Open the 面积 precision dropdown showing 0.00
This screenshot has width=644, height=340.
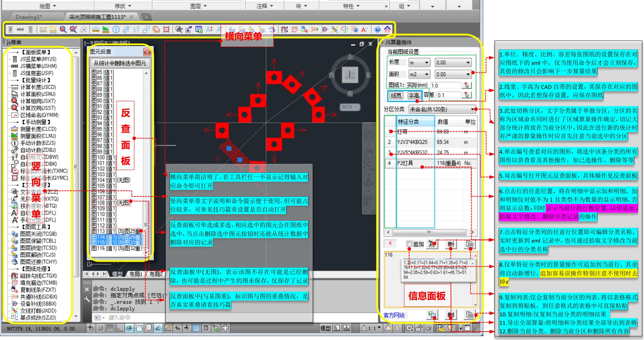click(x=453, y=74)
